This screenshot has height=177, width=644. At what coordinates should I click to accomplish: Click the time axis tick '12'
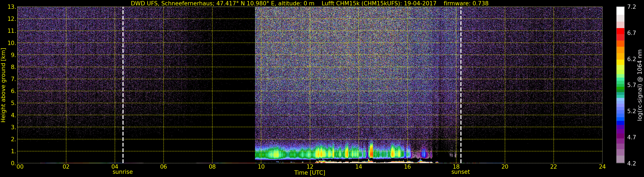point(310,167)
